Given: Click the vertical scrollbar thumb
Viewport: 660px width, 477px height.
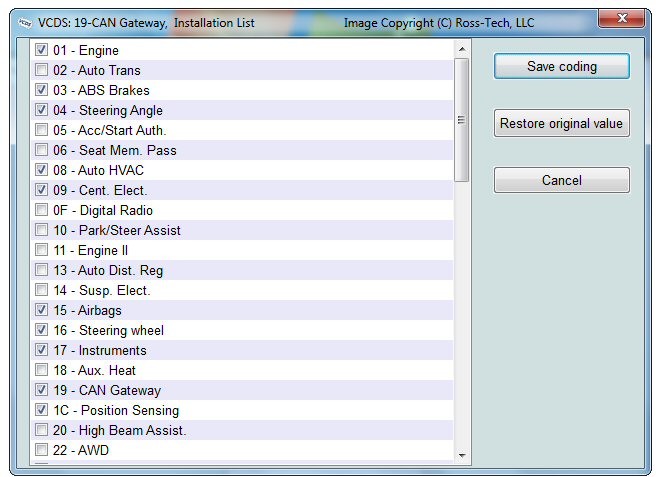Looking at the screenshot, I should pyautogui.click(x=461, y=120).
